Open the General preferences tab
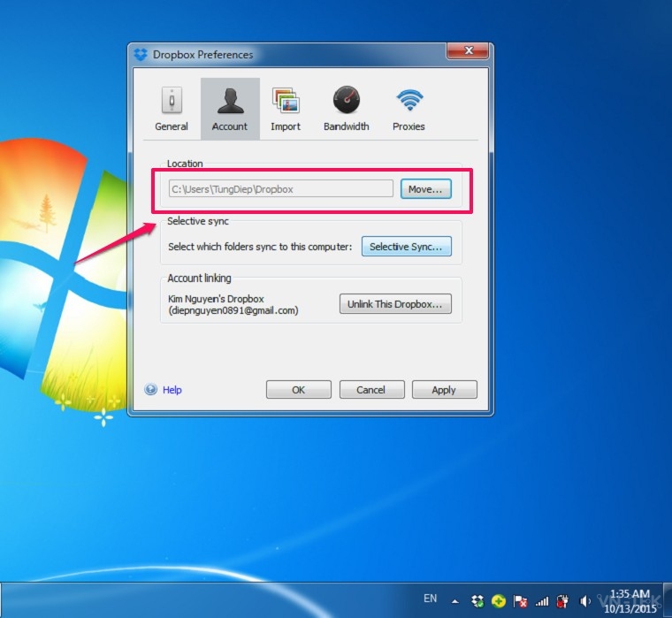The width and height of the screenshot is (672, 618). pyautogui.click(x=172, y=109)
